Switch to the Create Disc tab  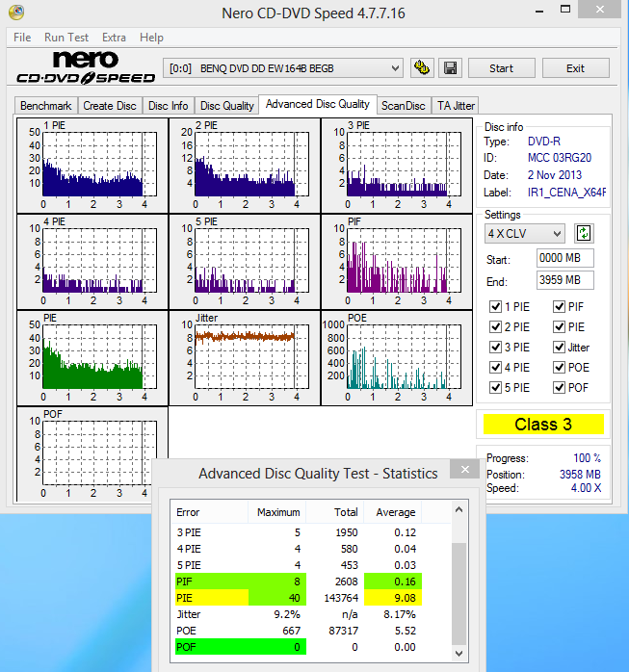click(x=110, y=106)
